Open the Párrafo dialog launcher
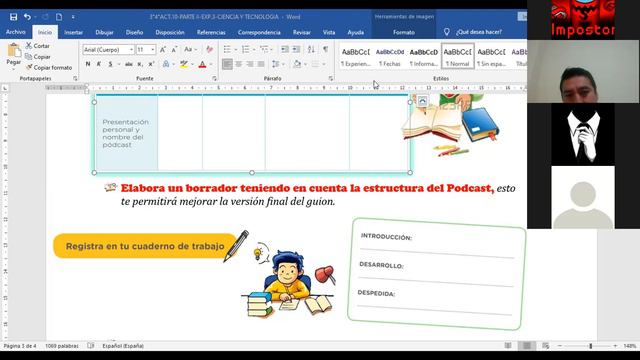 pos(331,78)
